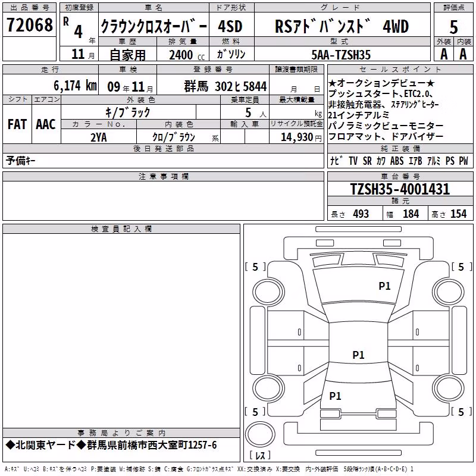Select displacement value 2400 cc
Screen dimensions: 476x476
click(x=187, y=55)
